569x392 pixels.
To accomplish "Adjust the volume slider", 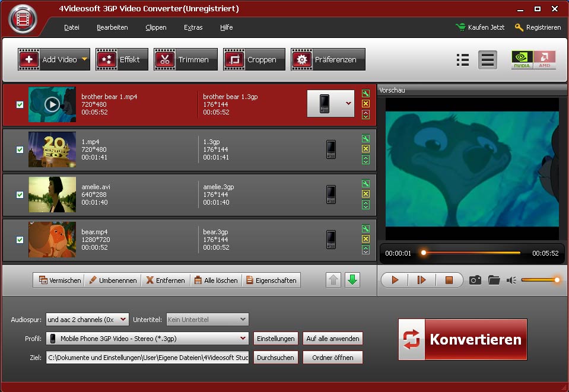I will pos(539,280).
